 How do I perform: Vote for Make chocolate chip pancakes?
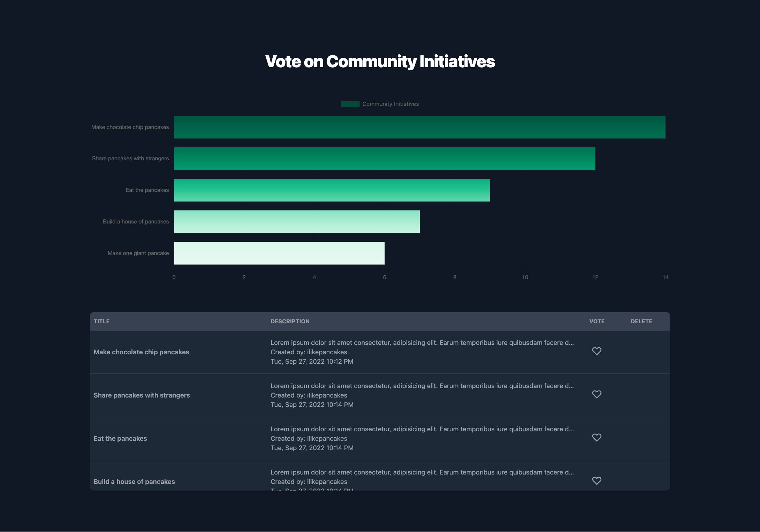pyautogui.click(x=596, y=351)
